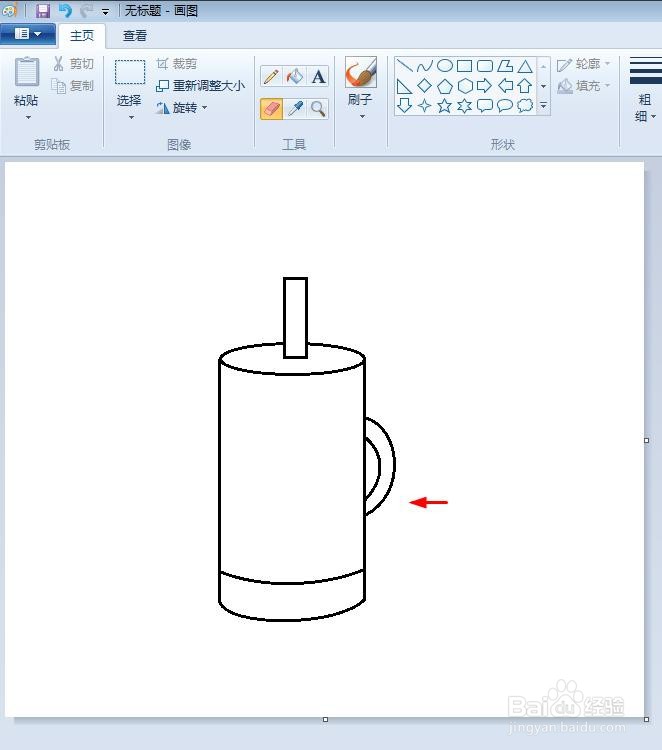
Task: Click the 复制 (Copy) button
Action: coord(73,86)
